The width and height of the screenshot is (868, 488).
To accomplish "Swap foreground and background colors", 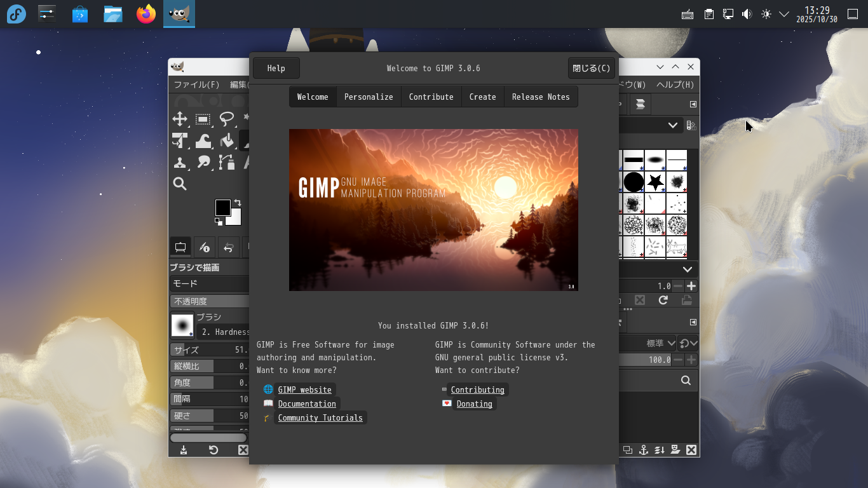I will [238, 202].
